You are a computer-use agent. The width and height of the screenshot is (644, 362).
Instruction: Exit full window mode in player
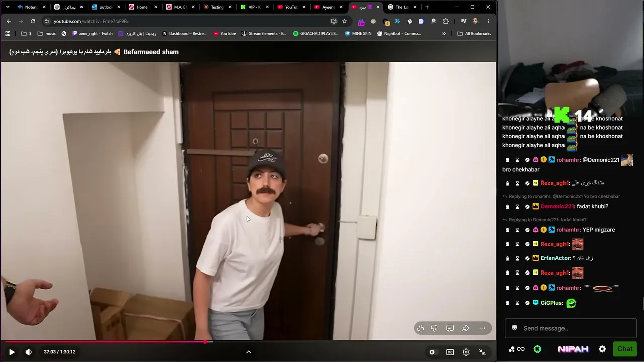coord(482,352)
